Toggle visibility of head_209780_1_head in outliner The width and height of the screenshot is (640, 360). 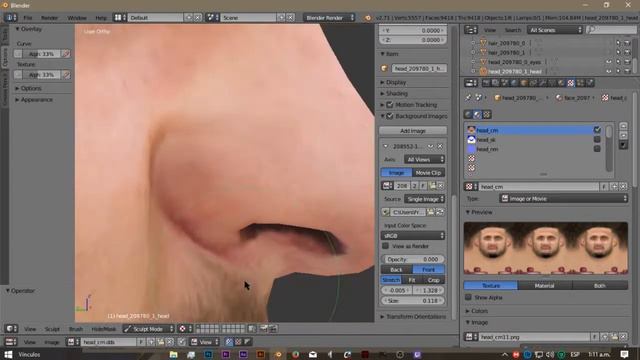pyautogui.click(x=609, y=71)
